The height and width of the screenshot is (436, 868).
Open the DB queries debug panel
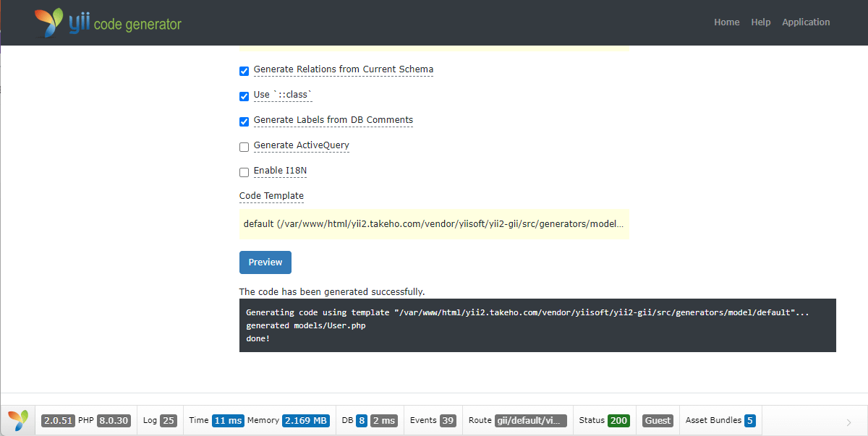[369, 421]
